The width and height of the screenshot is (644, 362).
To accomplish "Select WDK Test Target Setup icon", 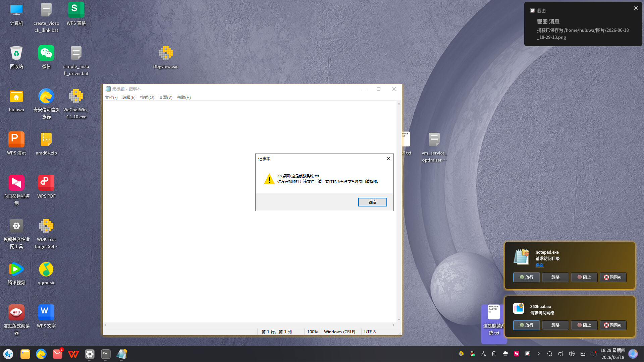I will point(46,234).
